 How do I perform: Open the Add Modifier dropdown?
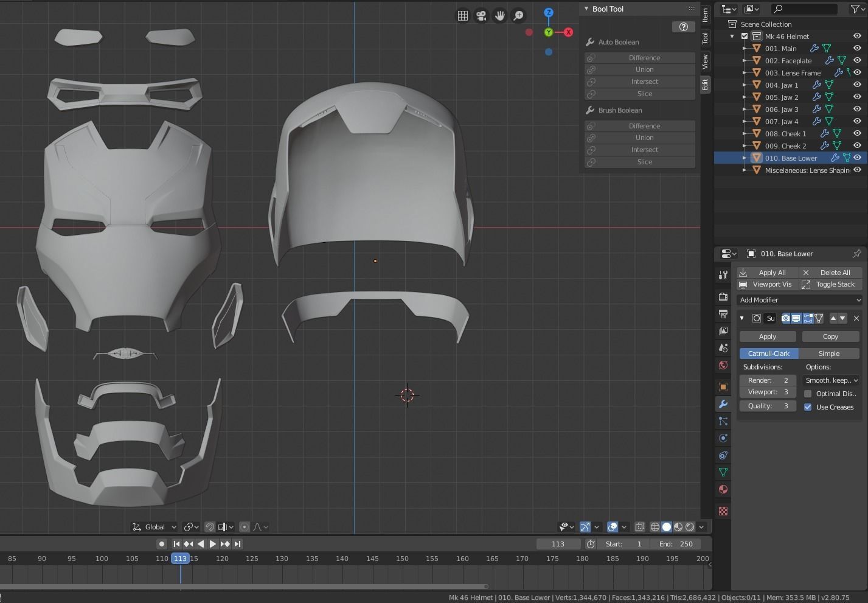coord(800,300)
